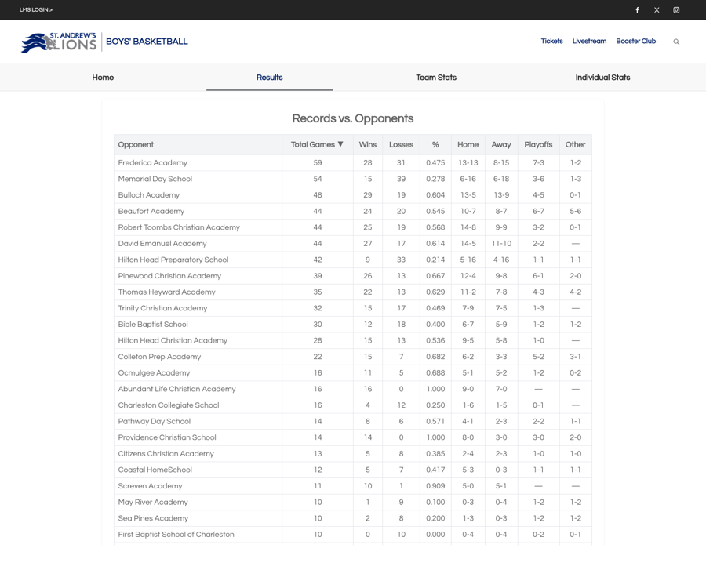The width and height of the screenshot is (706, 588).
Task: Click the St. Andrew's Lions logo
Action: [59, 42]
